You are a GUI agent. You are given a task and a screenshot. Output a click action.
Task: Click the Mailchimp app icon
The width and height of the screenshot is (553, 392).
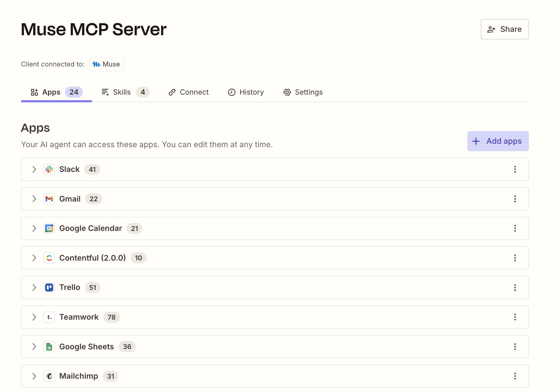click(49, 376)
